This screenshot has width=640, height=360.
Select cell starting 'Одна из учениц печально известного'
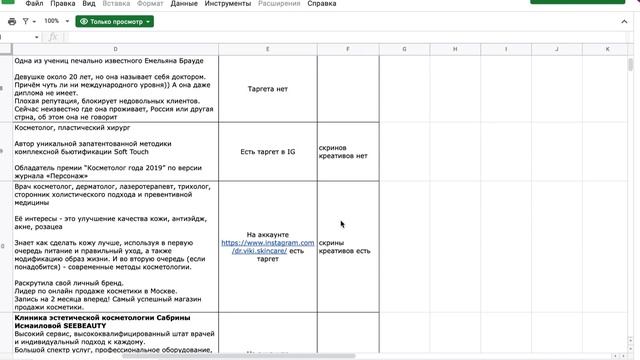[116, 89]
